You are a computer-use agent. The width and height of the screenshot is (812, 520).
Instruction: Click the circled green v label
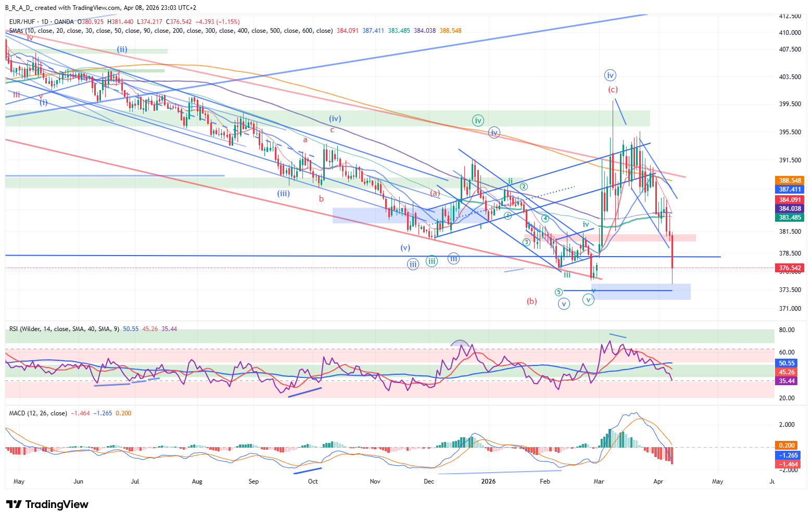(x=588, y=300)
